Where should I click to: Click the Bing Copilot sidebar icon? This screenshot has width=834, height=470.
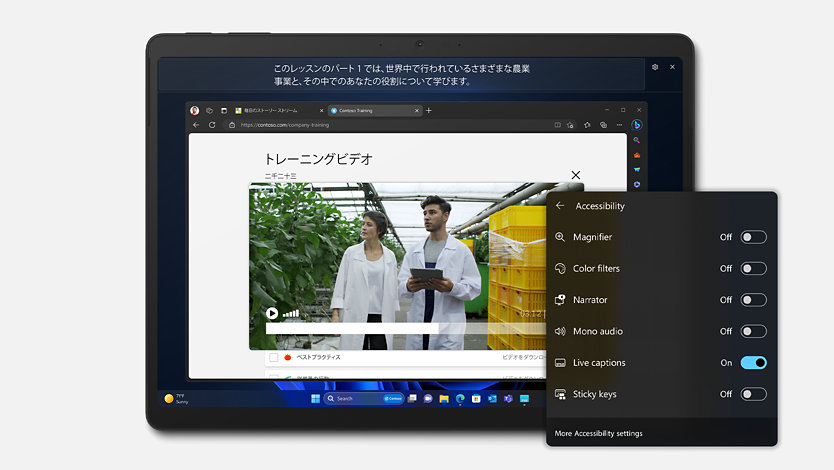pyautogui.click(x=636, y=125)
